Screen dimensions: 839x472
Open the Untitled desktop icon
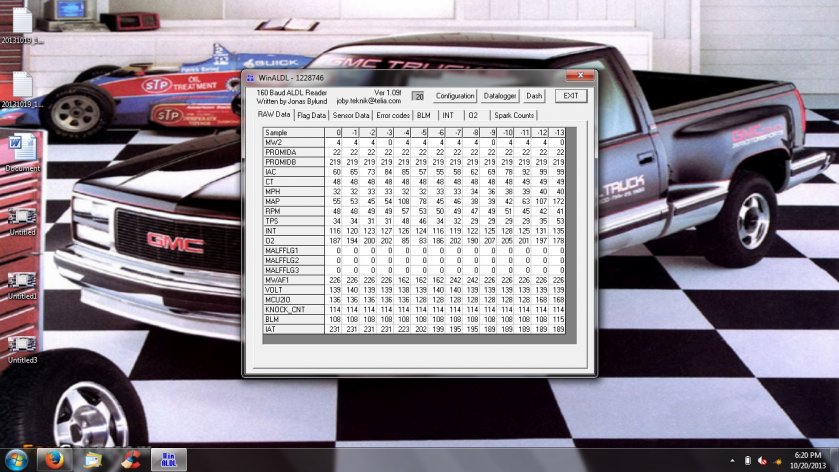pyautogui.click(x=22, y=222)
